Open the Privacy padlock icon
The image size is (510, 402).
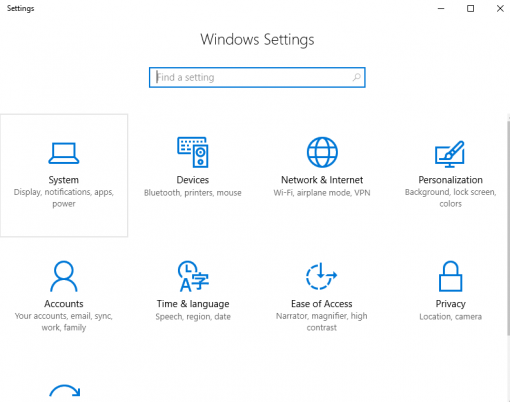450,276
